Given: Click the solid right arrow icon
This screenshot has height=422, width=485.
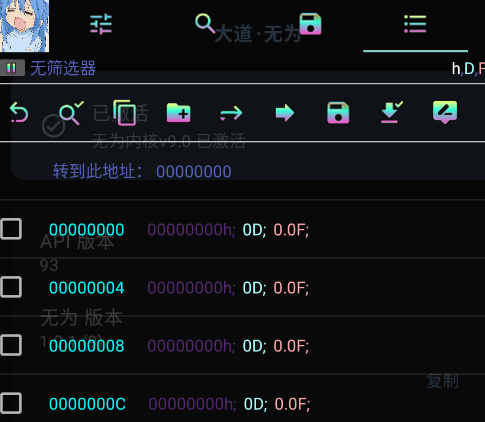Looking at the screenshot, I should [x=285, y=113].
